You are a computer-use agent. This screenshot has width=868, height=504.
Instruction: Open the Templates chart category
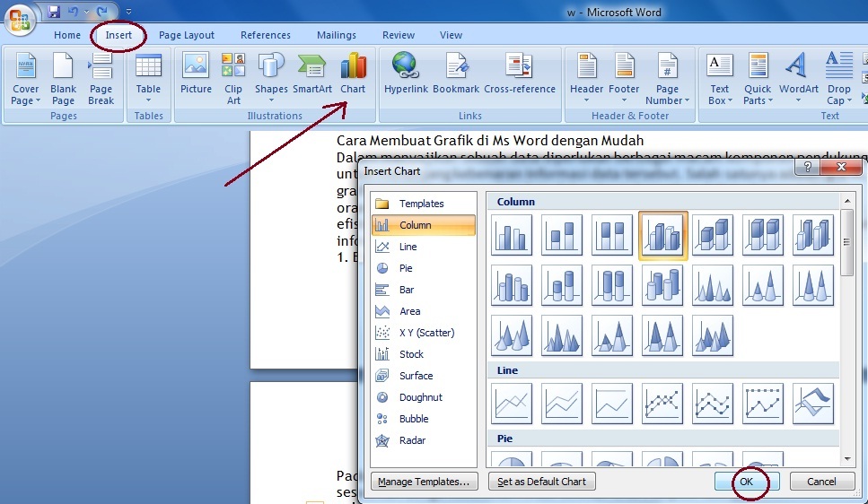pos(424,204)
